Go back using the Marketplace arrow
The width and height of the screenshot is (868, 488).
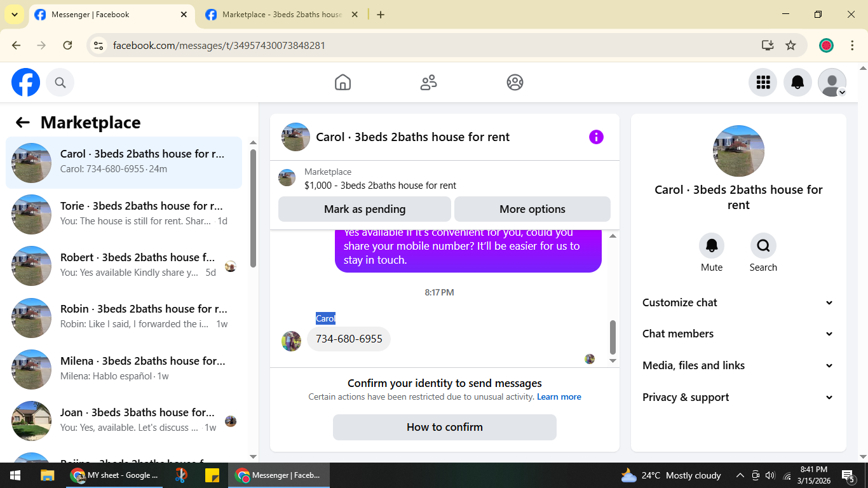pyautogui.click(x=23, y=123)
